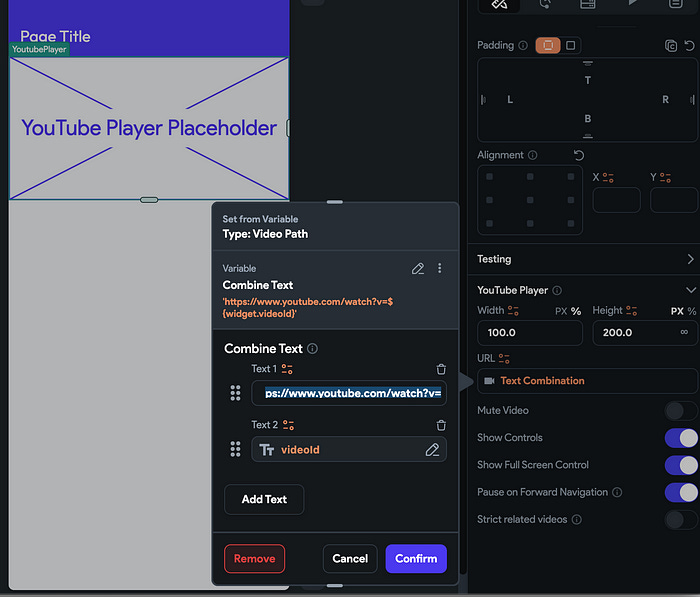
Task: Open the variable three-dot options menu
Action: 440,268
